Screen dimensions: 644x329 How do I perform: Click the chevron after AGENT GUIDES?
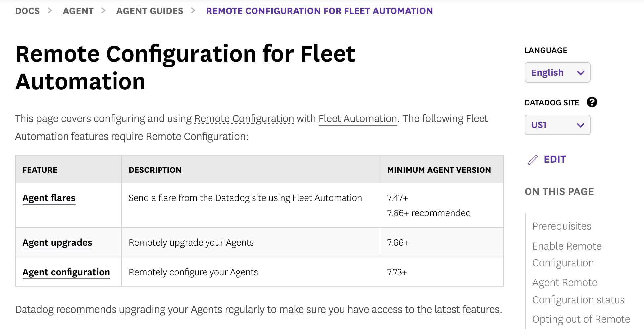[x=193, y=10]
